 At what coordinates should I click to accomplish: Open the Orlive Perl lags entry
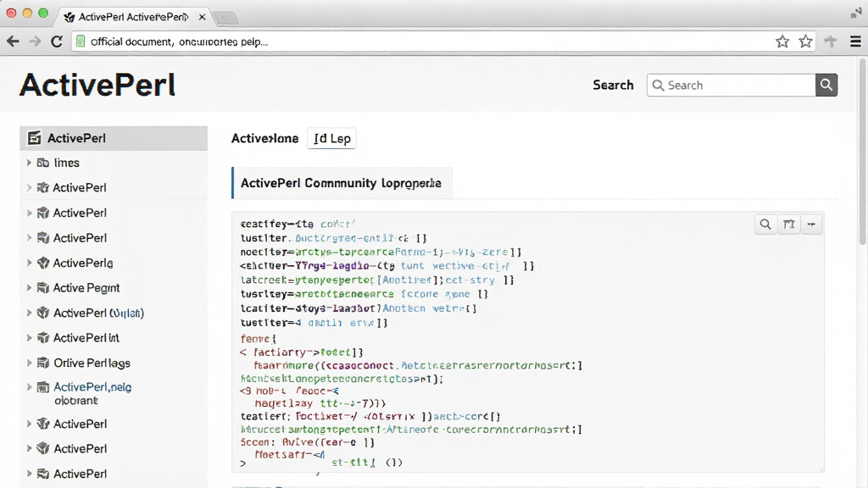(92, 363)
